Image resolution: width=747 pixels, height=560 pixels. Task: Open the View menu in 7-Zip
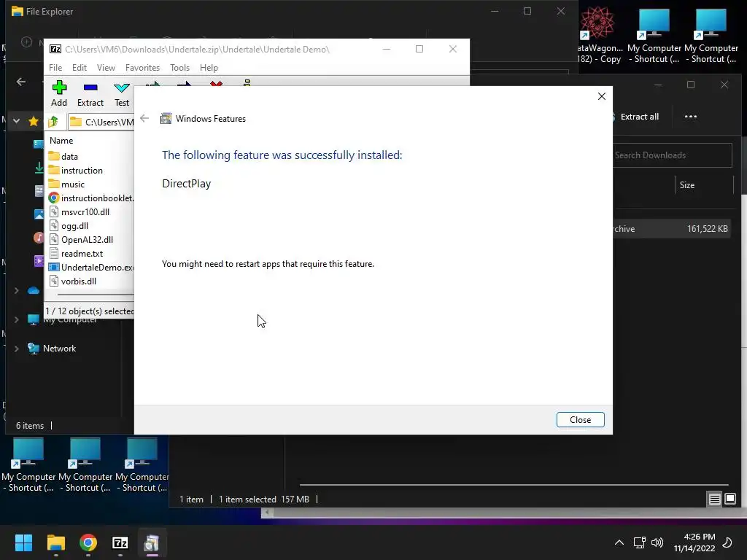[x=106, y=68]
